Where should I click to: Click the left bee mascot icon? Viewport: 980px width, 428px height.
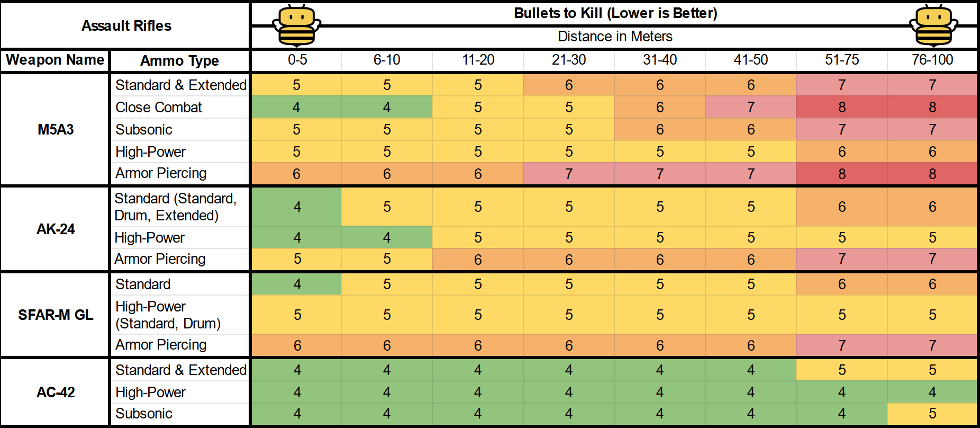[296, 25]
